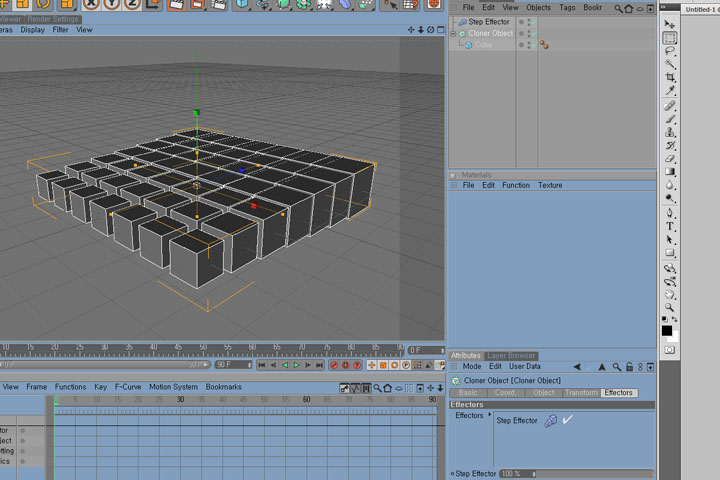Screen dimensions: 720x480
Task: Select the Photoshop Healing Brush tool
Action: point(670,106)
